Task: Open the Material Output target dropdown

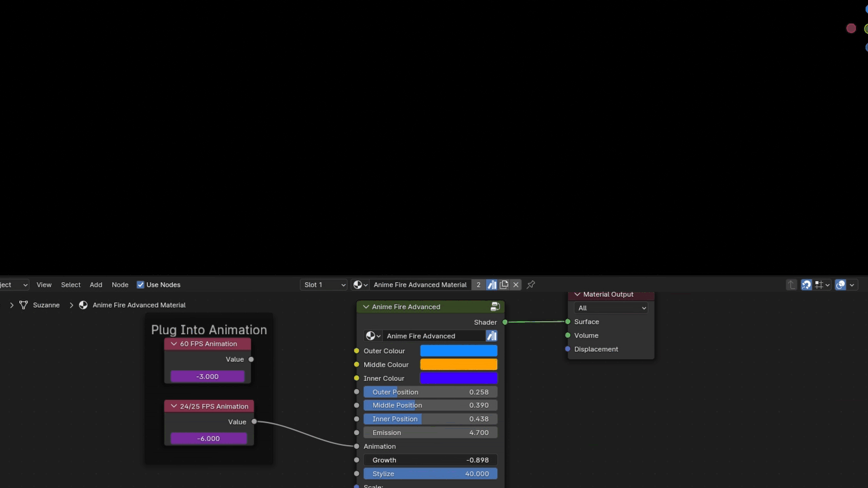Action: (x=611, y=308)
